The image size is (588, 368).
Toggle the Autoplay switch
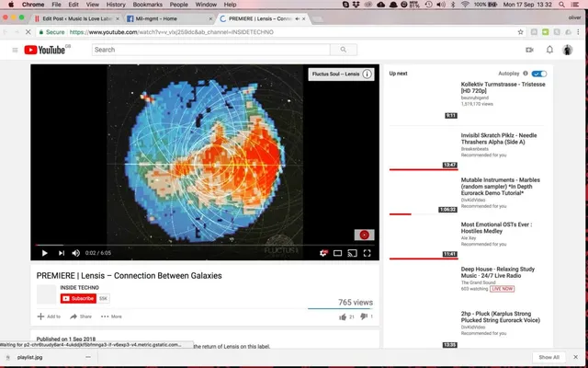539,74
